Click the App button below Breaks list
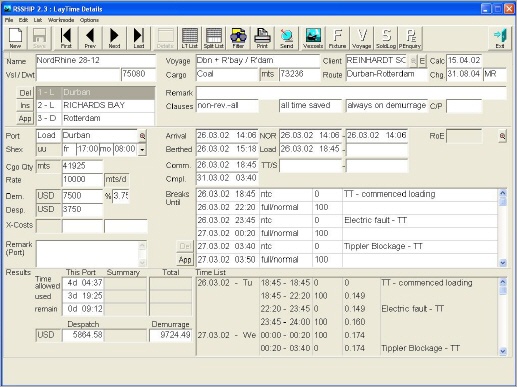 185,260
